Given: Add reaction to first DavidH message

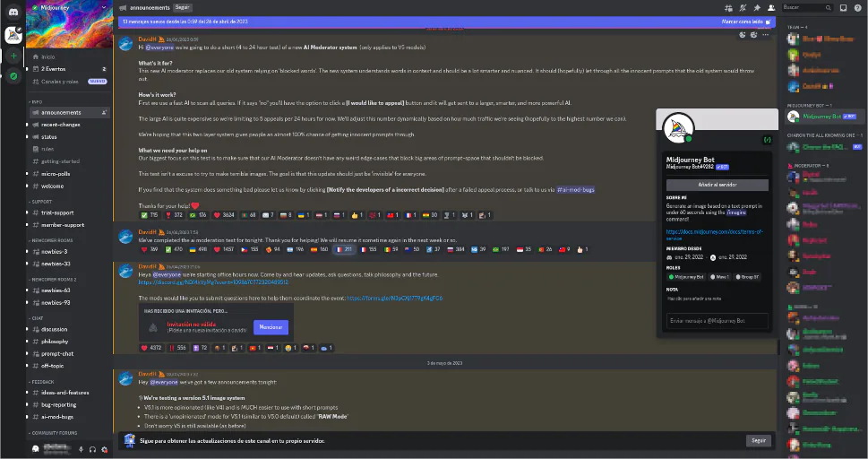Looking at the screenshot, I should click(x=743, y=35).
